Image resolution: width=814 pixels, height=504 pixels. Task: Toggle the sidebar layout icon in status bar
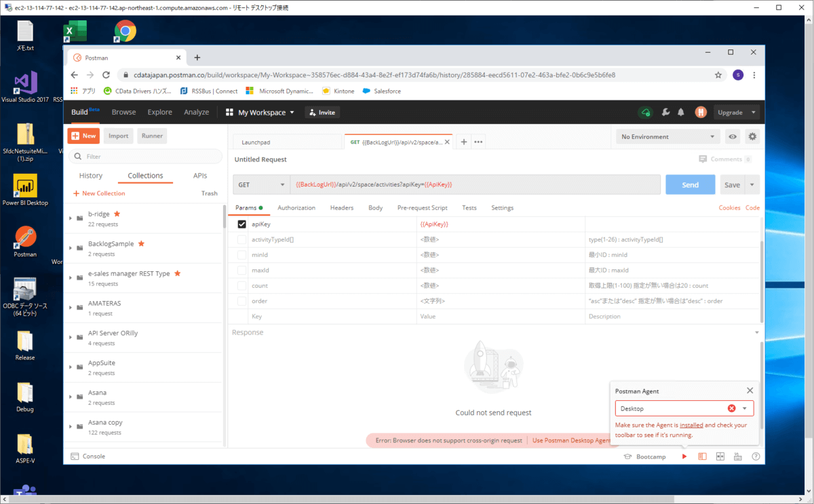702,457
